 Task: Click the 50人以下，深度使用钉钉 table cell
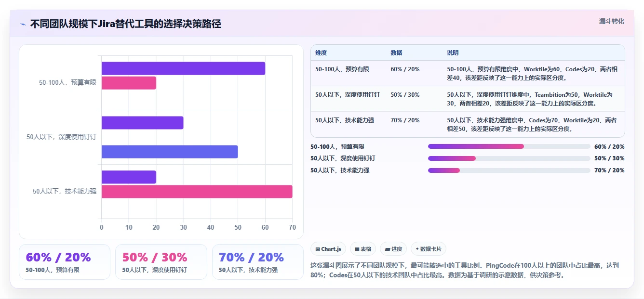pyautogui.click(x=348, y=95)
